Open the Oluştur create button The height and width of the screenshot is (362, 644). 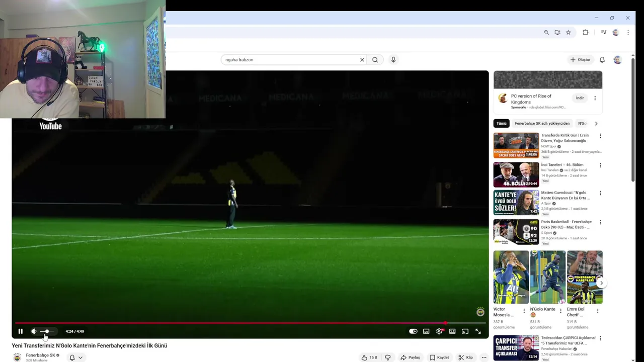(580, 60)
